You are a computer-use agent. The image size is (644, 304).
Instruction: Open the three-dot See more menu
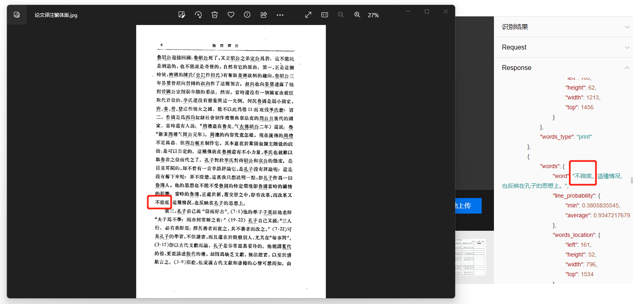(280, 15)
